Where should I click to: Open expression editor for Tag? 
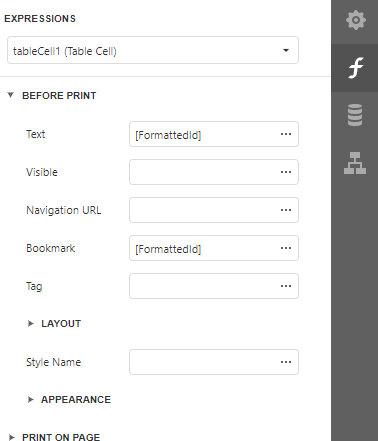pos(286,286)
